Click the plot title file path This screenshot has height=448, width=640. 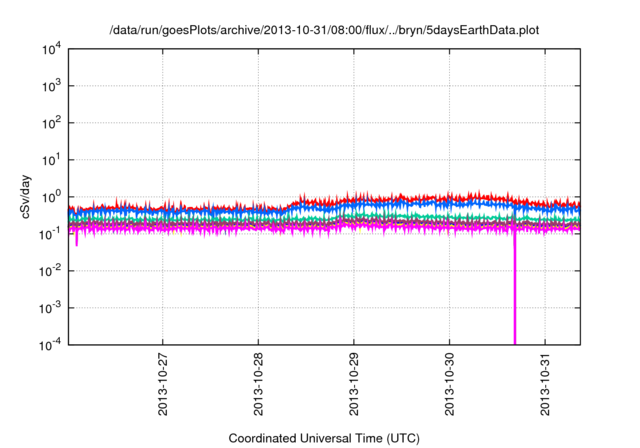tap(324, 30)
